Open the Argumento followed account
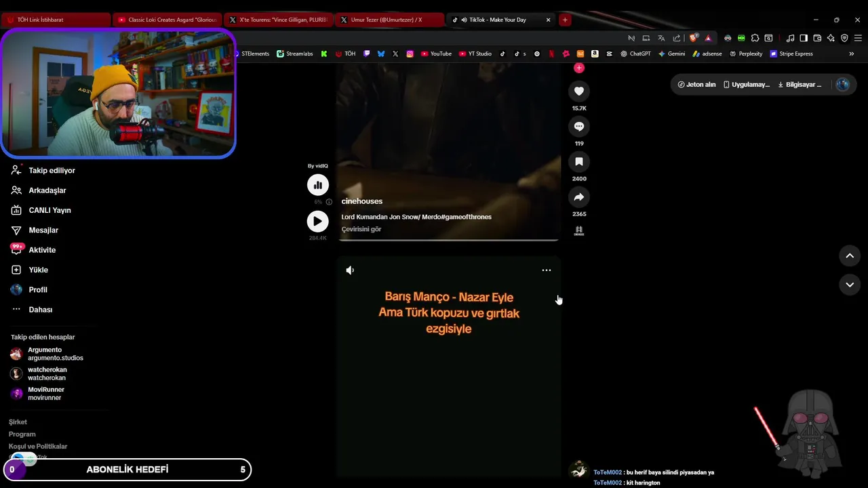The image size is (868, 488). click(47, 354)
